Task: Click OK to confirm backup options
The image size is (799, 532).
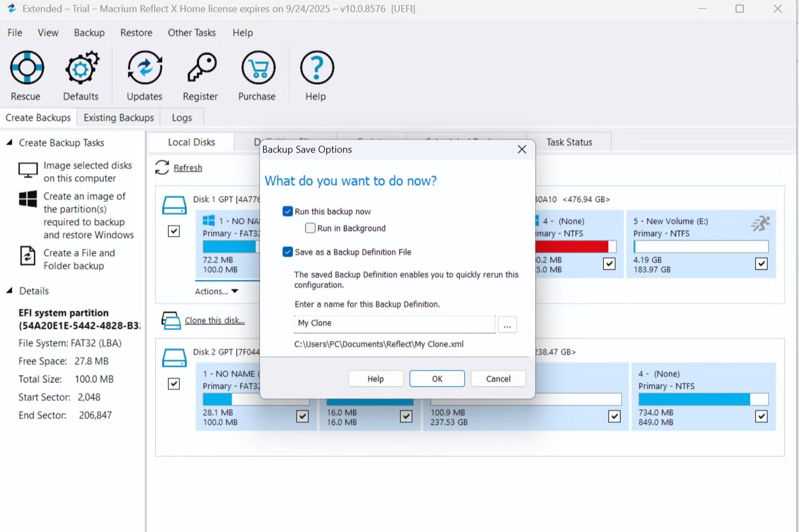Action: click(436, 378)
